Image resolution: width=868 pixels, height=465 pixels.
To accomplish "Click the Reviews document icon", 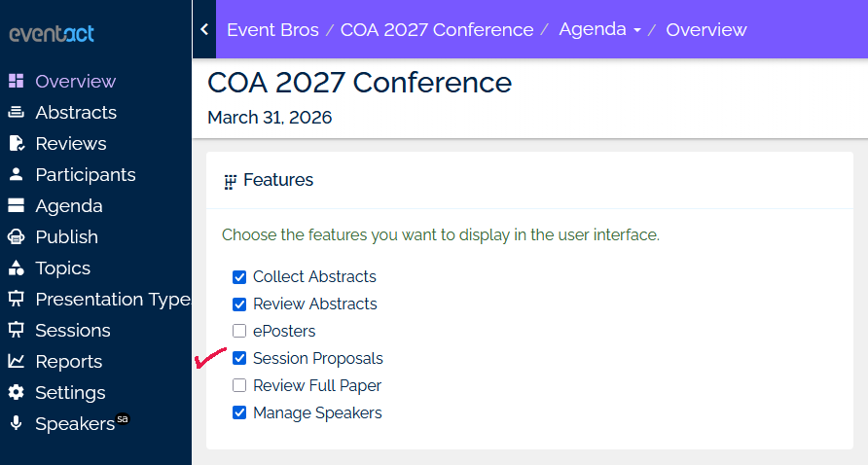I will (x=16, y=144).
